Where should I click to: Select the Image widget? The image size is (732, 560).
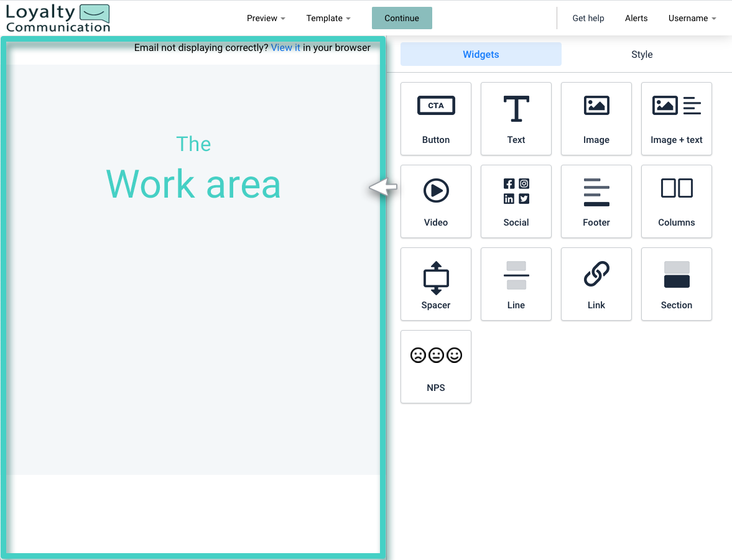tap(596, 119)
